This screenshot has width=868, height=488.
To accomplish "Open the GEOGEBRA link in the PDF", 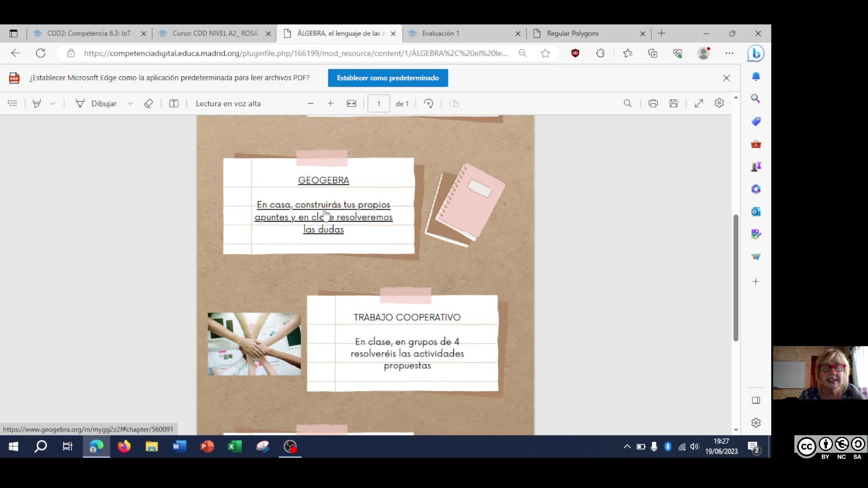I will [x=324, y=180].
